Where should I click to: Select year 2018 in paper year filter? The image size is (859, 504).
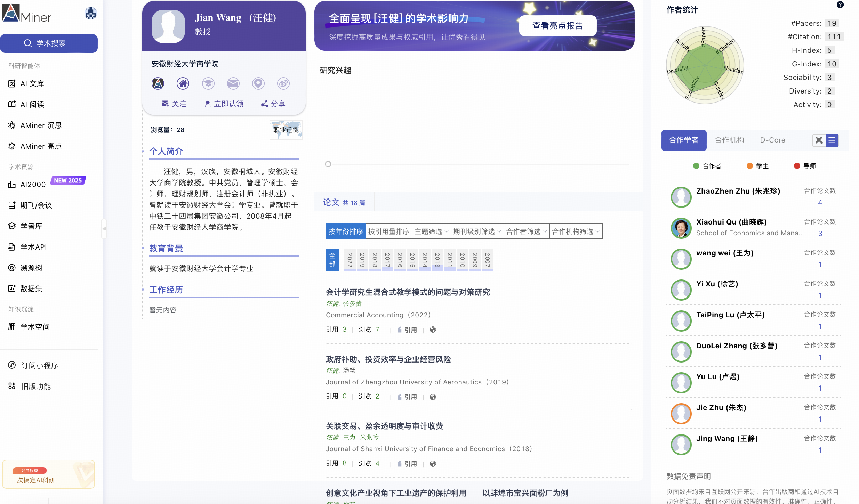coord(375,260)
